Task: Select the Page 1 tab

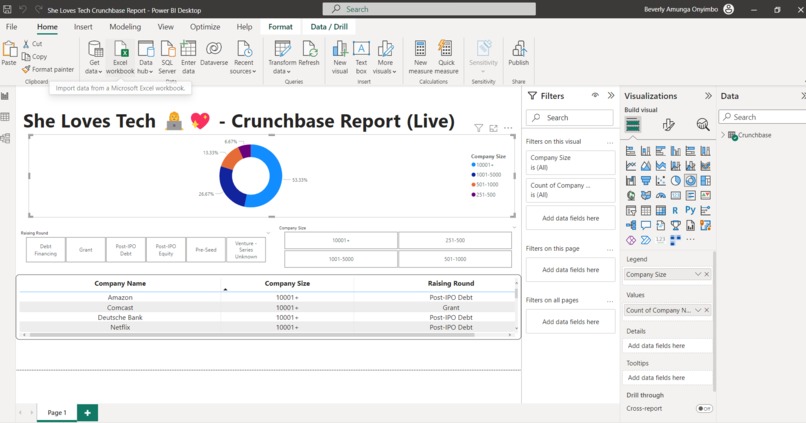Action: coord(57,412)
